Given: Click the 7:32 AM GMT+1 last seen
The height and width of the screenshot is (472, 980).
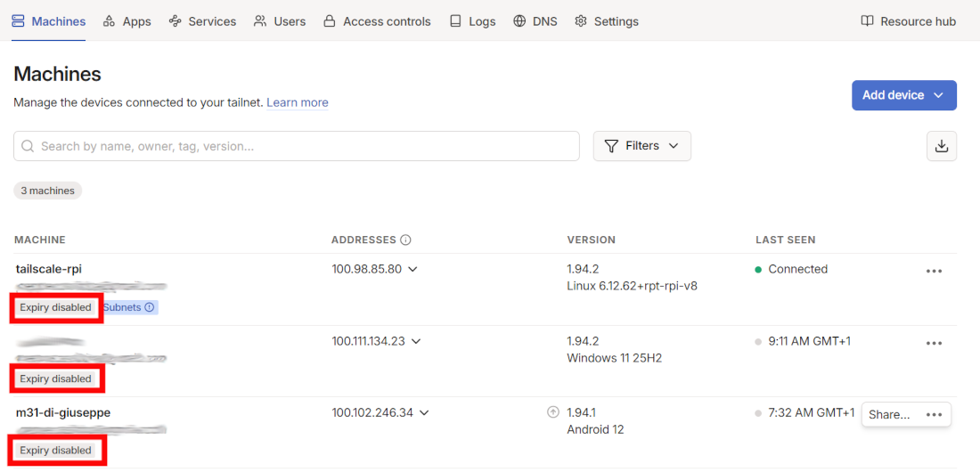Looking at the screenshot, I should click(811, 412).
